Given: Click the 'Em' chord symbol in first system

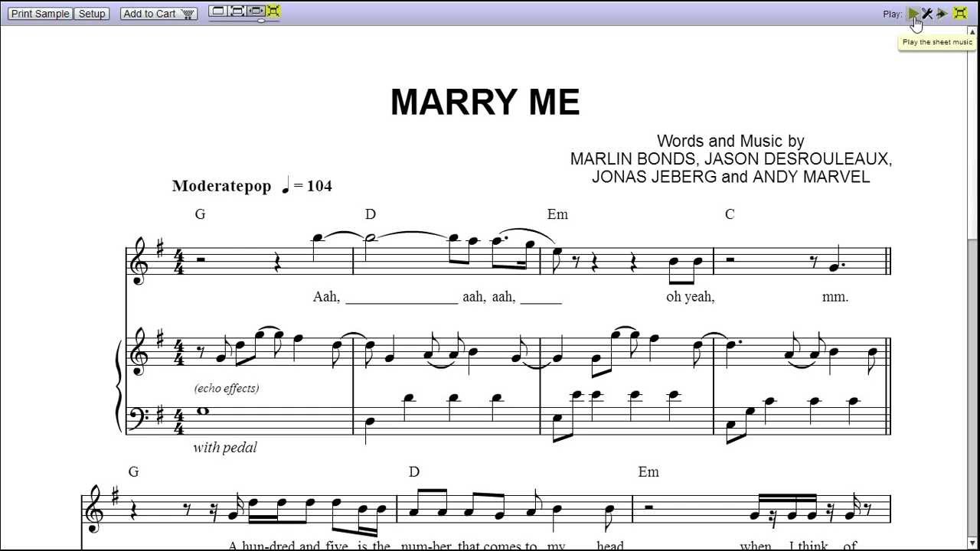Looking at the screenshot, I should 557,214.
